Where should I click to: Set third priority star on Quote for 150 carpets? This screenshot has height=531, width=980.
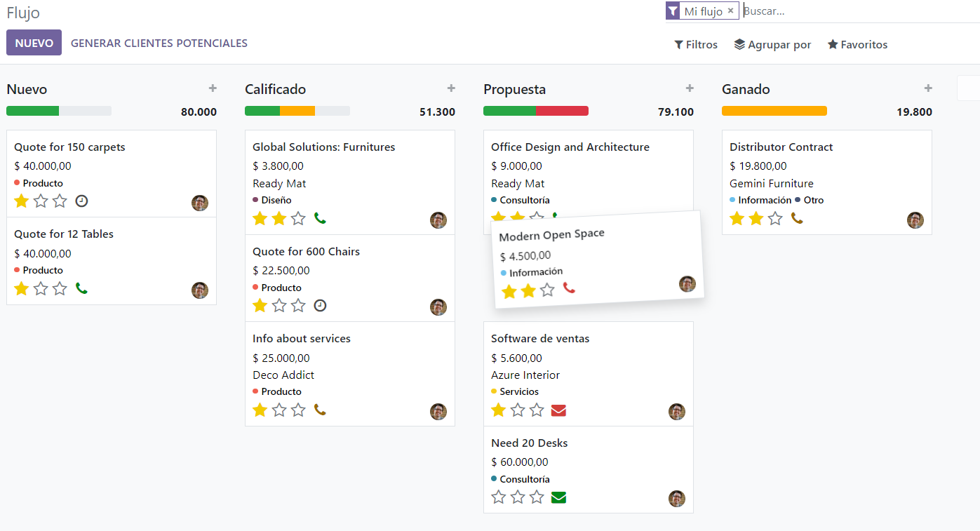pyautogui.click(x=60, y=201)
